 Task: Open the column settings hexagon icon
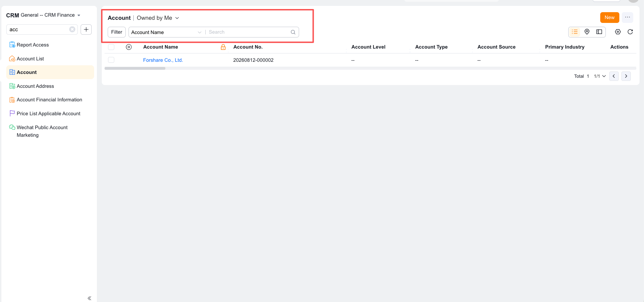(x=618, y=32)
